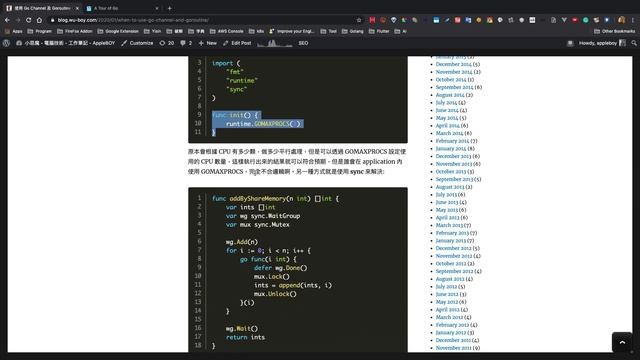Image resolution: width=640 pixels, height=360 pixels.
Task: Open the Yisin bookmark folder
Action: (x=153, y=31)
